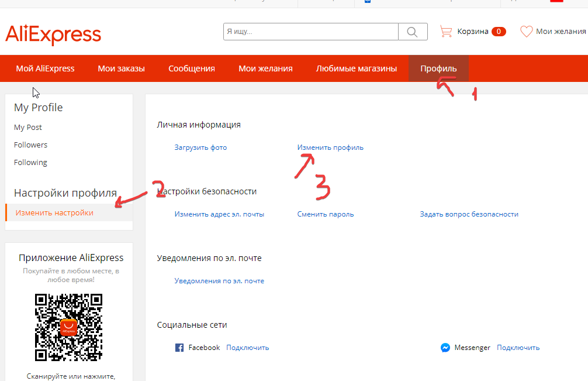This screenshot has height=381, width=588.
Task: Click the 'Facebook' label text
Action: click(204, 348)
